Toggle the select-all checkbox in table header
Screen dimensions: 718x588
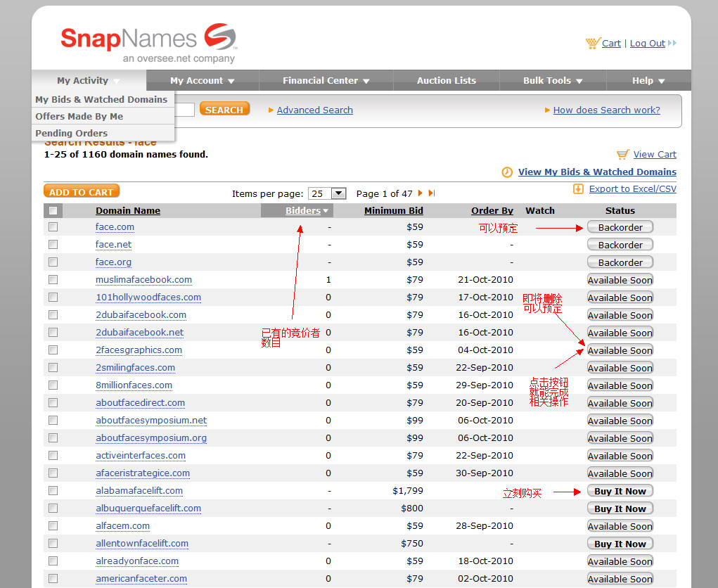[x=53, y=211]
